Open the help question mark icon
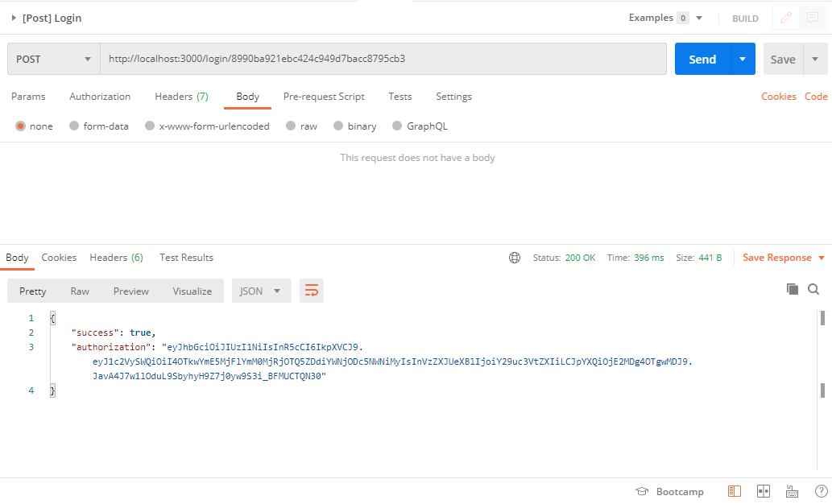Screen dimensions: 832x504 point(821,491)
